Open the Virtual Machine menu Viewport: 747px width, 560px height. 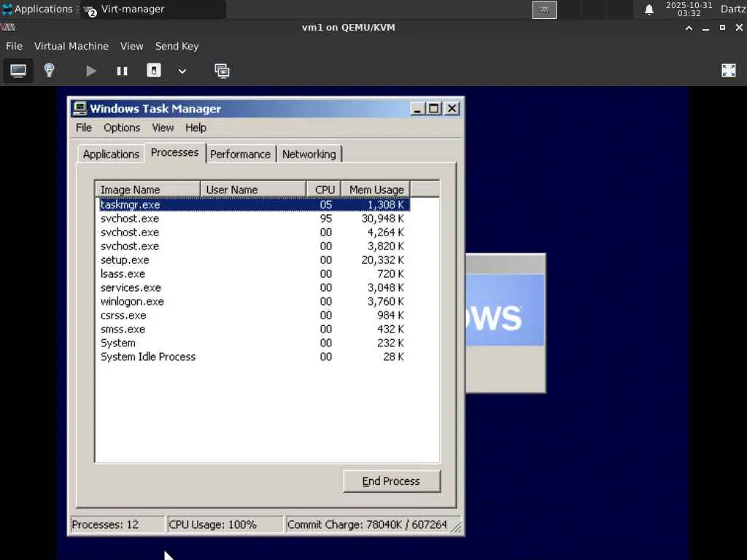click(x=71, y=46)
